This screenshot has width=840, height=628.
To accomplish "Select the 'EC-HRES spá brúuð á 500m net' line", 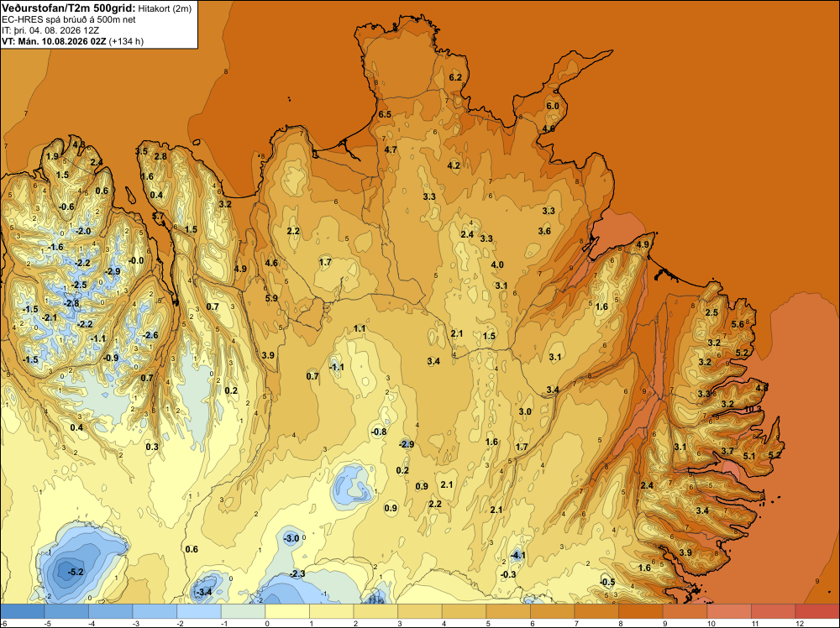I will click(x=69, y=20).
